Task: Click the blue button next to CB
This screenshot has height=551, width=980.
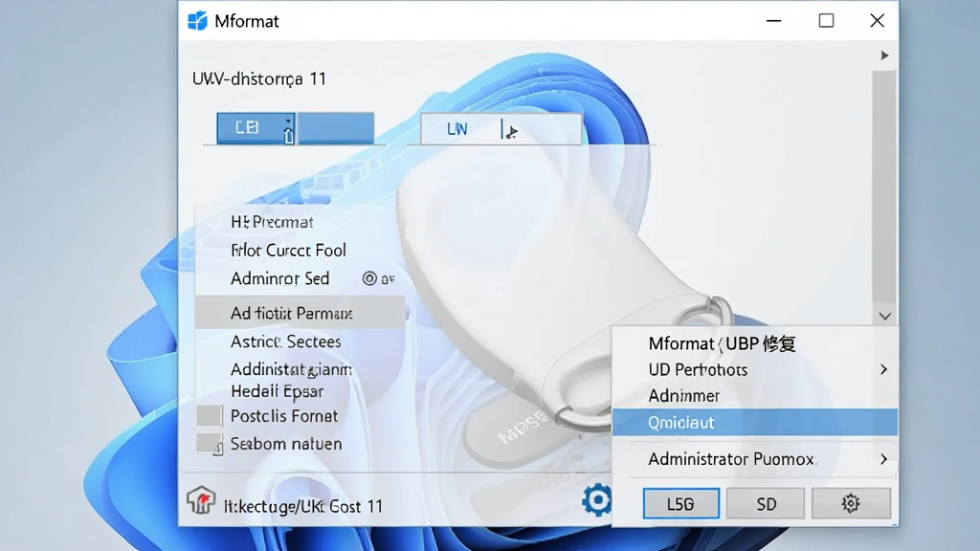Action: [336, 128]
